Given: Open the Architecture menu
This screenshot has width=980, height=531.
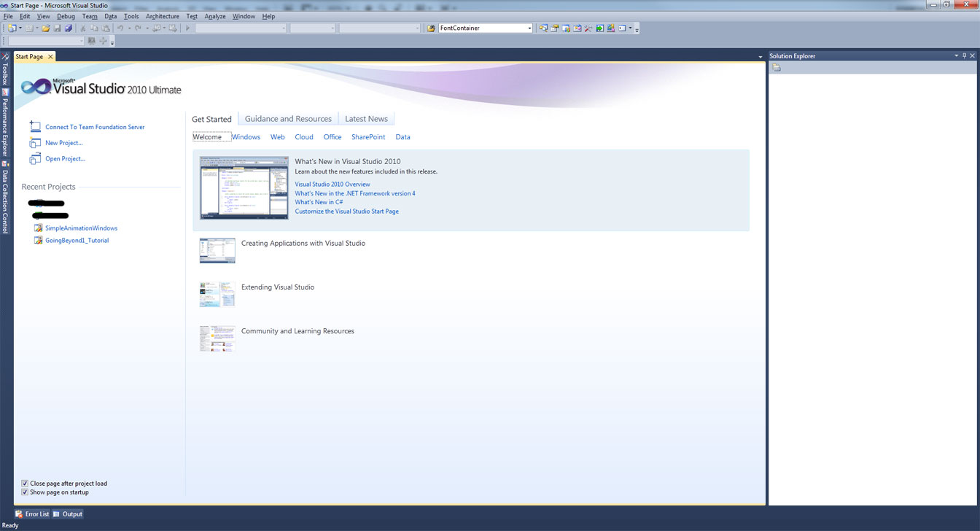Looking at the screenshot, I should 162,16.
